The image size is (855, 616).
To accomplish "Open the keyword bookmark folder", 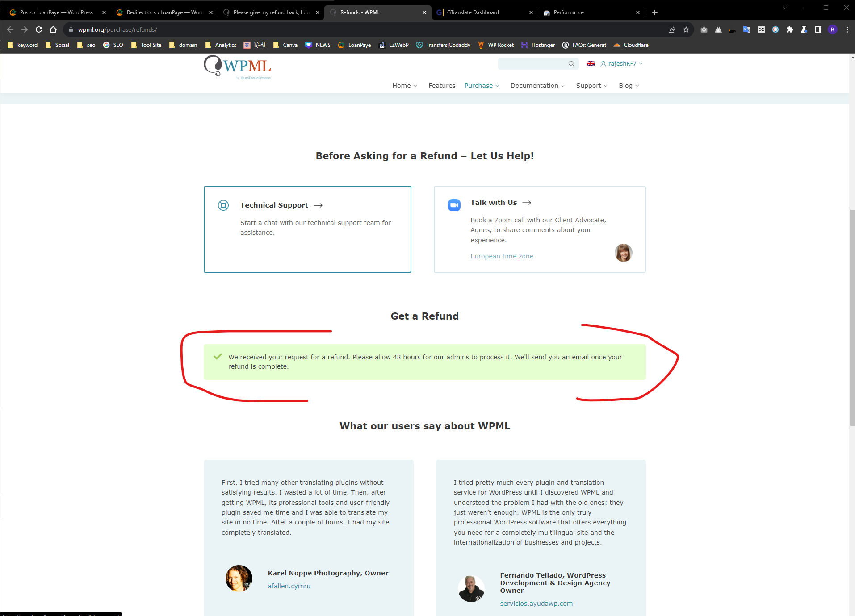I will pyautogui.click(x=23, y=45).
